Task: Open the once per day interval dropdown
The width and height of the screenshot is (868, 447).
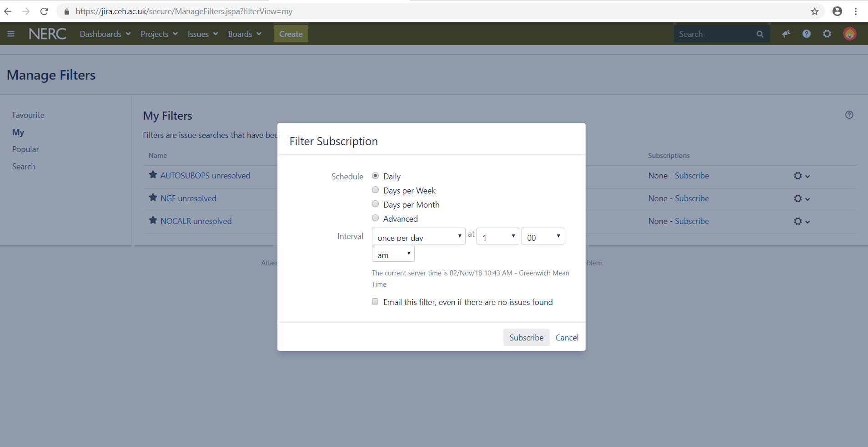Action: tap(418, 236)
